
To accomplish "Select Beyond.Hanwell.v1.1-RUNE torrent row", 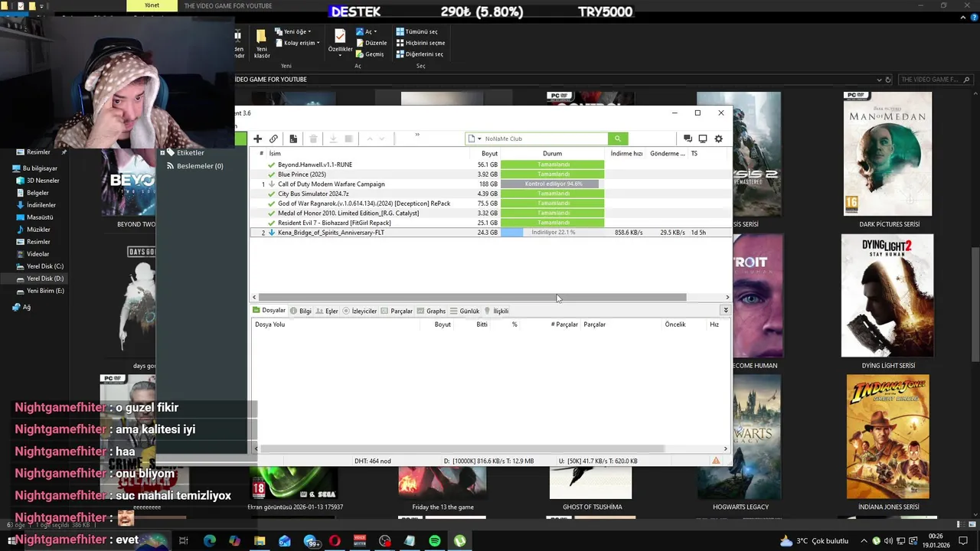I will (x=490, y=165).
